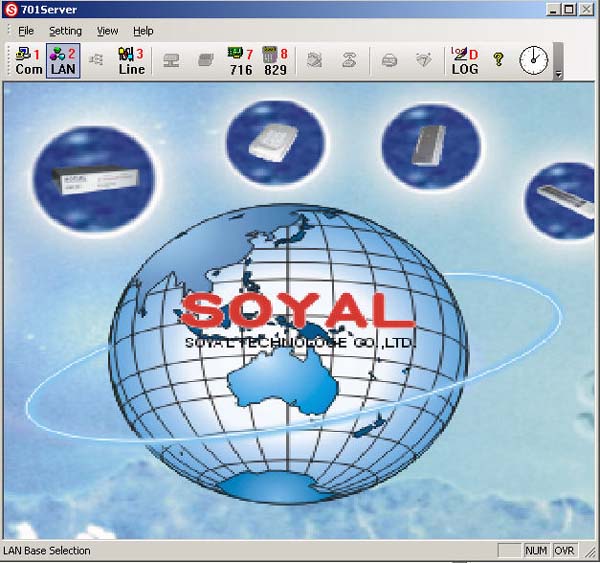The height and width of the screenshot is (563, 600).
Task: Click the yellow question mark help icon
Action: point(499,60)
